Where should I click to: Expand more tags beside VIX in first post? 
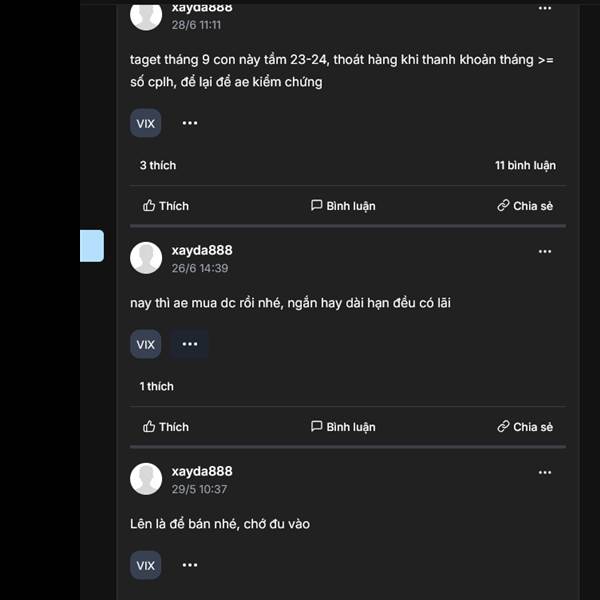(190, 123)
